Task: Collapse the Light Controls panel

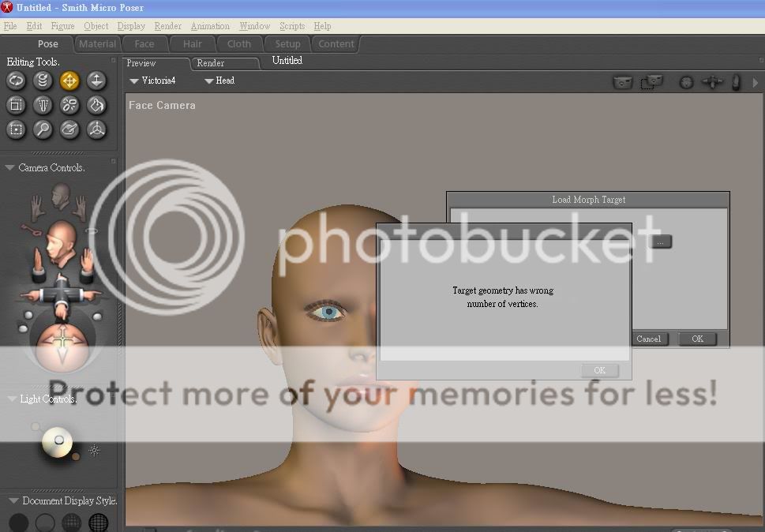Action: coord(9,399)
